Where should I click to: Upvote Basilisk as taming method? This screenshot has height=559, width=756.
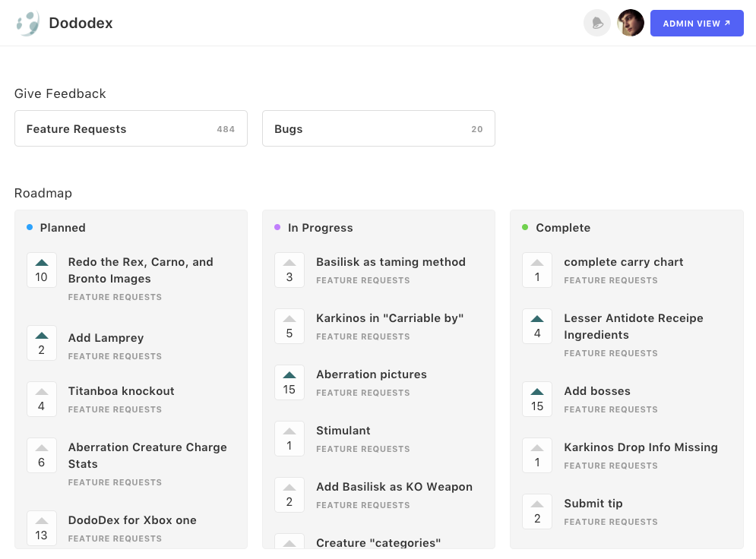coord(289,270)
